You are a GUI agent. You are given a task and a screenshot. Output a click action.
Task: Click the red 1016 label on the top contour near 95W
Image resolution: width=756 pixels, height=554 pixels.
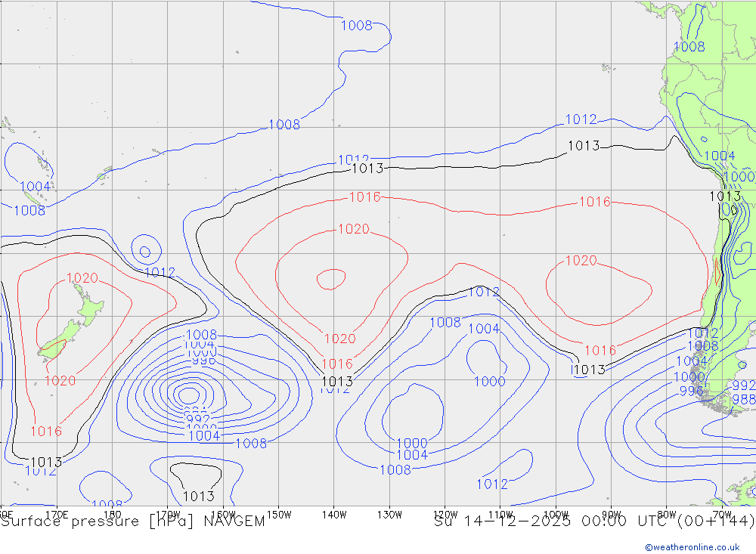pyautogui.click(x=594, y=202)
